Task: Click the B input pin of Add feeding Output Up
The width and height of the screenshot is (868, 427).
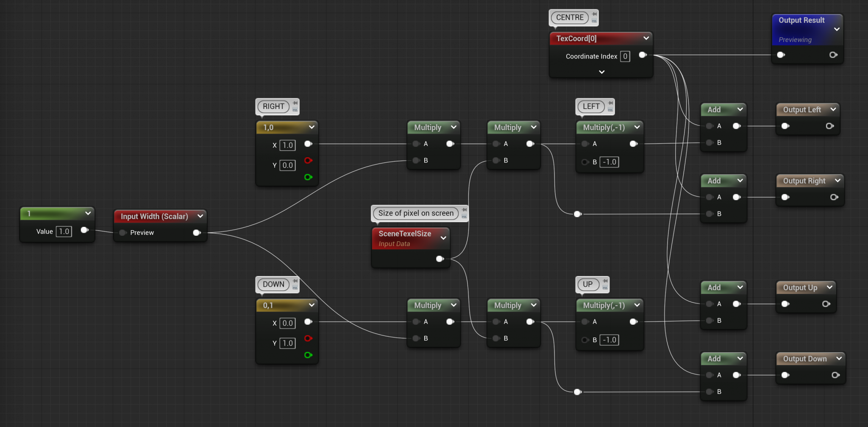Action: click(709, 321)
